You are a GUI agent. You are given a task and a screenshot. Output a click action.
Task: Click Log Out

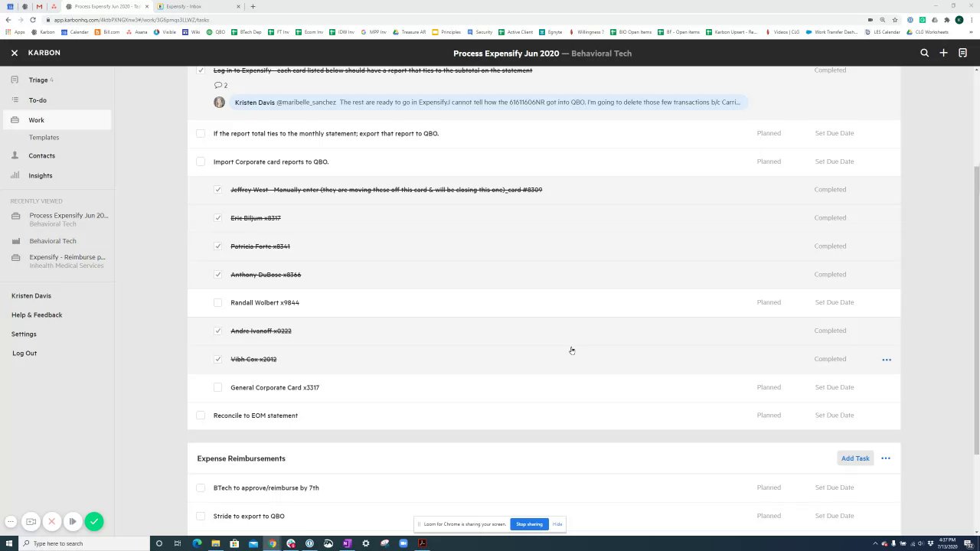pos(24,353)
